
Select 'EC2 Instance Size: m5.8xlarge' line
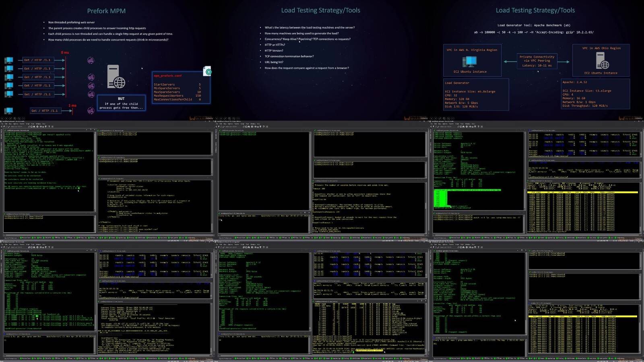470,91
